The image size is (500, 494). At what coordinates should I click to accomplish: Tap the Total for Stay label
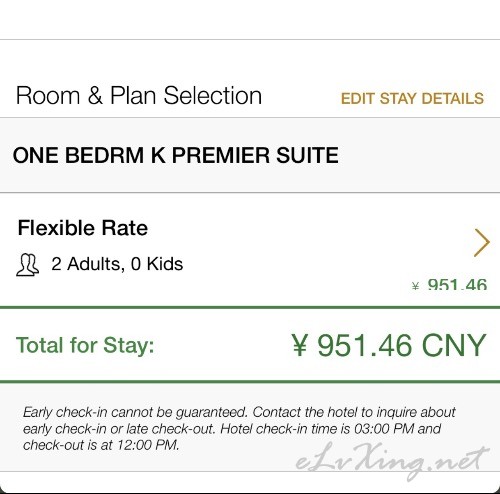(x=85, y=345)
